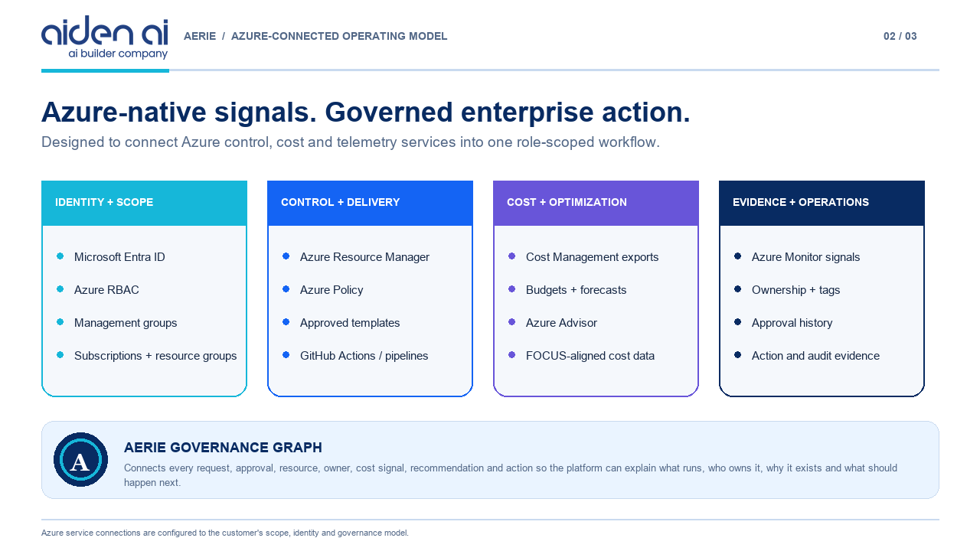Click the 'AERIE GOVERNANCE GRAPH' title

coord(223,448)
